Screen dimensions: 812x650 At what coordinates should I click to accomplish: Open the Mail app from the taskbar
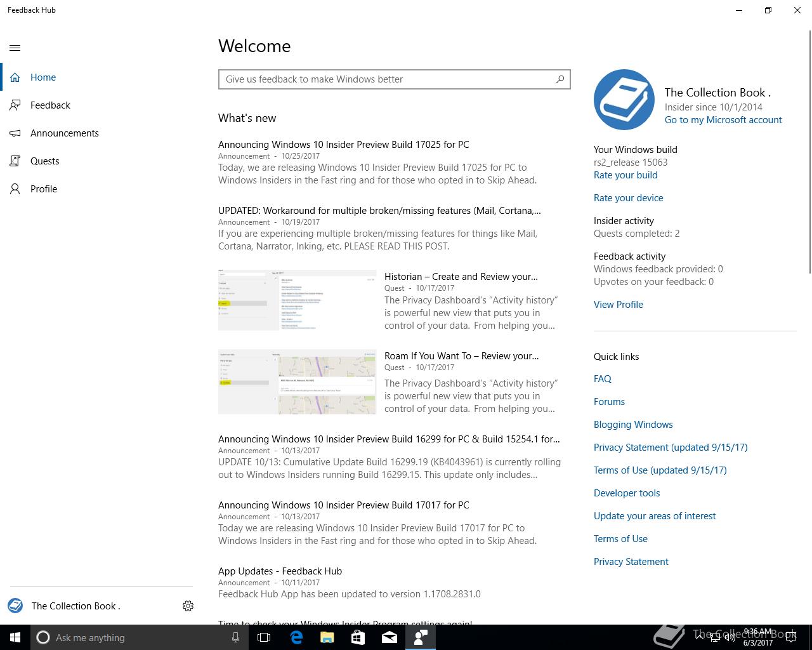click(390, 637)
